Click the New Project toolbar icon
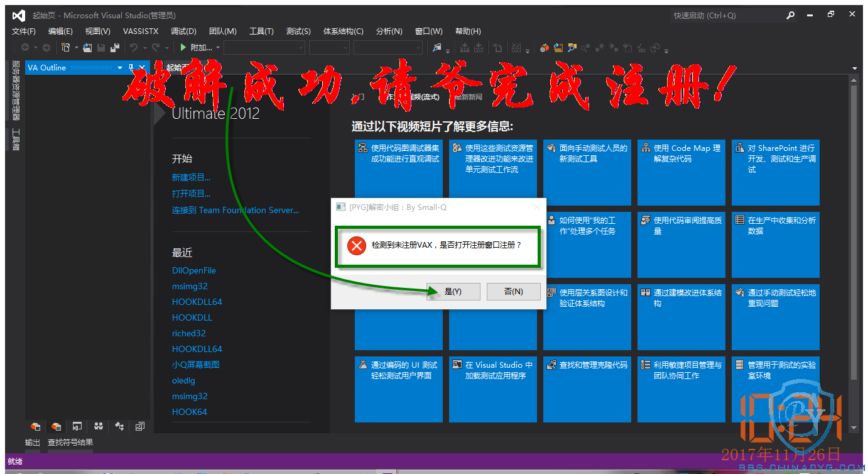The image size is (868, 474). pyautogui.click(x=65, y=47)
